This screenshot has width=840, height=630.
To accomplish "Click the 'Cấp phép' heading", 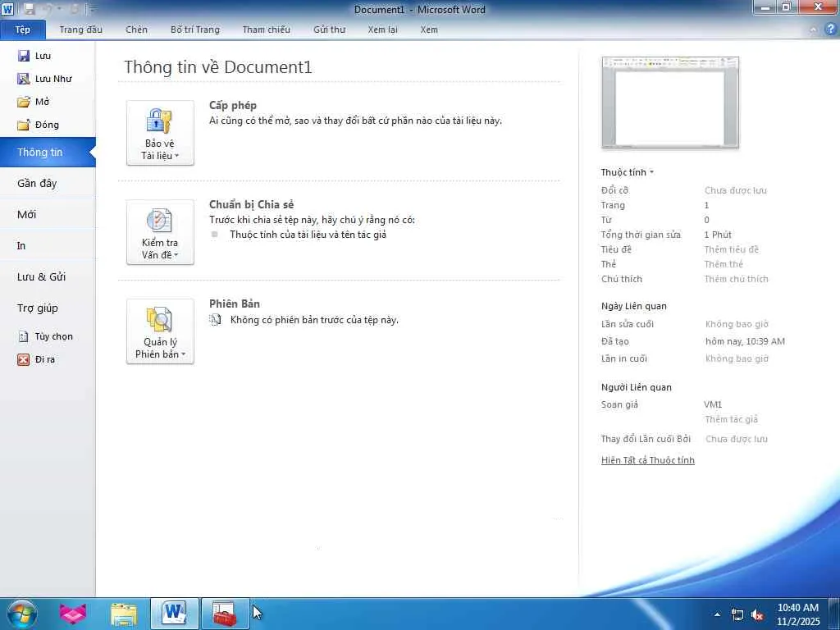I will point(232,106).
